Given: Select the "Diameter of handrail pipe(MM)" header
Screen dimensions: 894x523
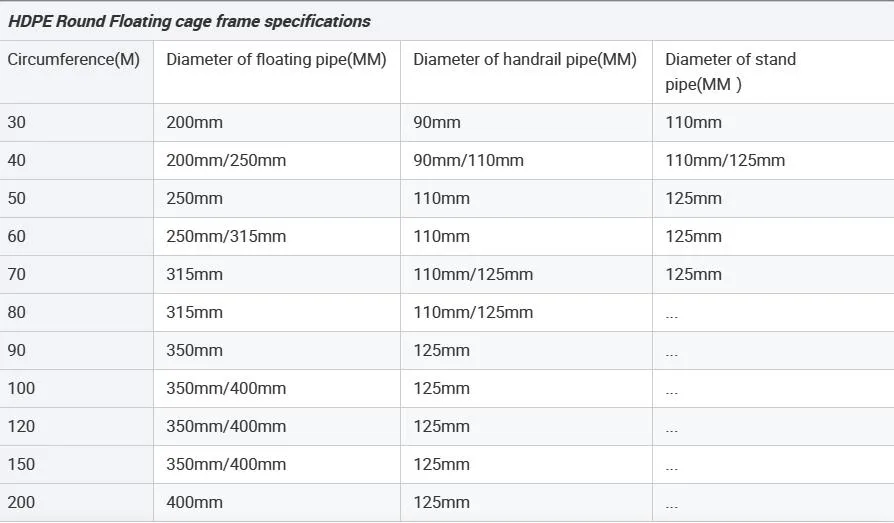Looking at the screenshot, I should (x=525, y=59).
